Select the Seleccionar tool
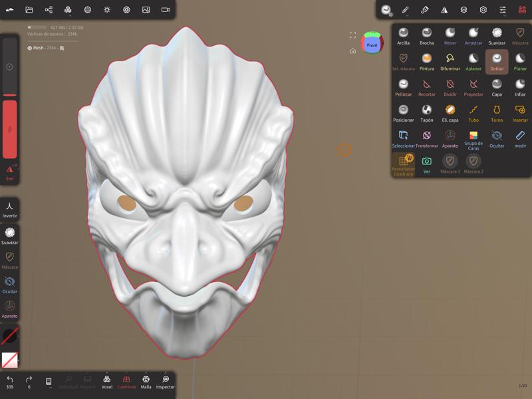Image resolution: width=532 pixels, height=399 pixels. click(x=403, y=139)
